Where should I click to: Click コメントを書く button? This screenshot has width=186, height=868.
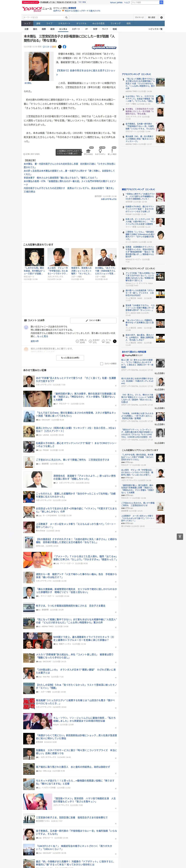(93, 320)
